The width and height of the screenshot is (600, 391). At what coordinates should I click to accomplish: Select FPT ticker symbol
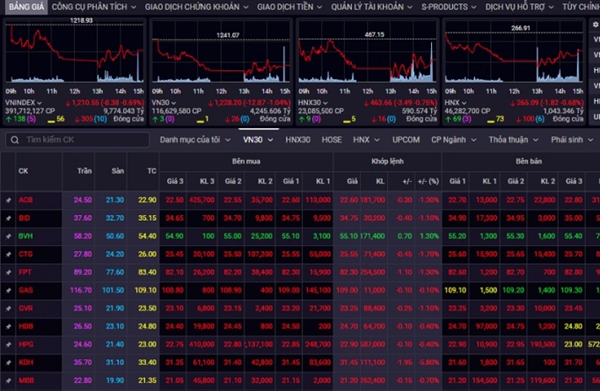click(25, 272)
